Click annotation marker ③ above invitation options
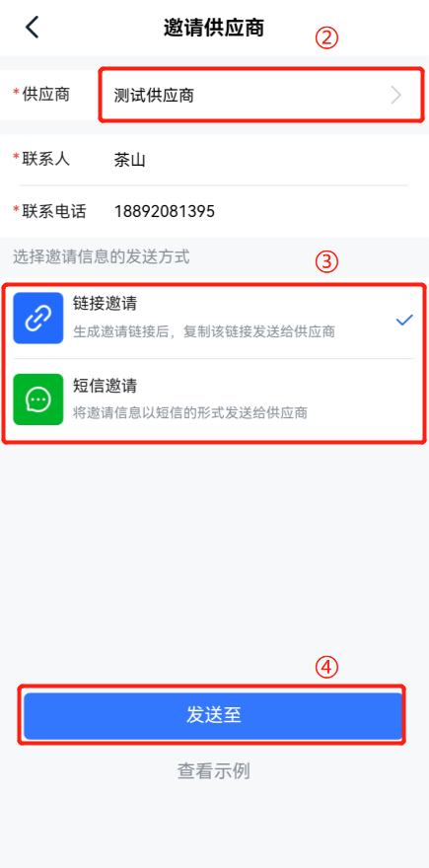This screenshot has height=868, width=429. tap(326, 261)
